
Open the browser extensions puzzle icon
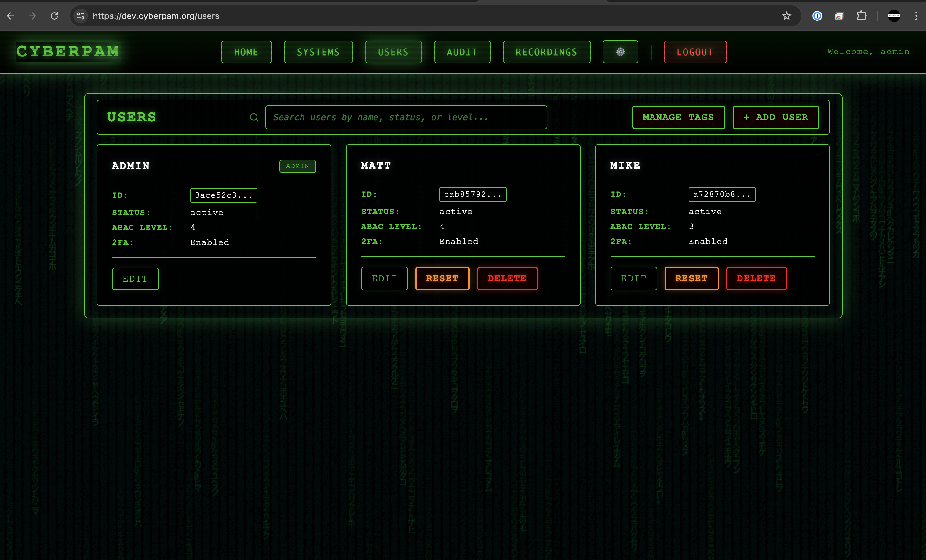tap(861, 16)
